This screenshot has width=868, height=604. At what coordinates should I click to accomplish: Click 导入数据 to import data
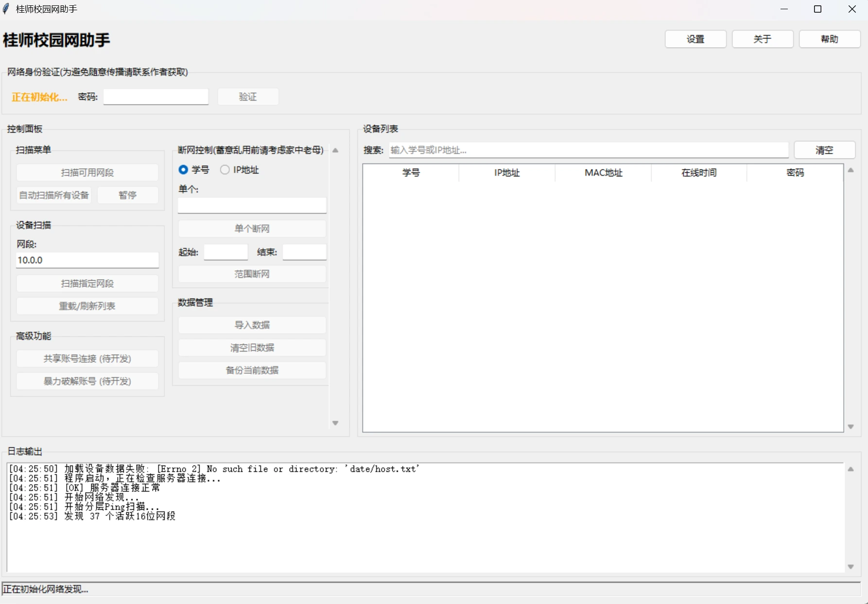(251, 324)
